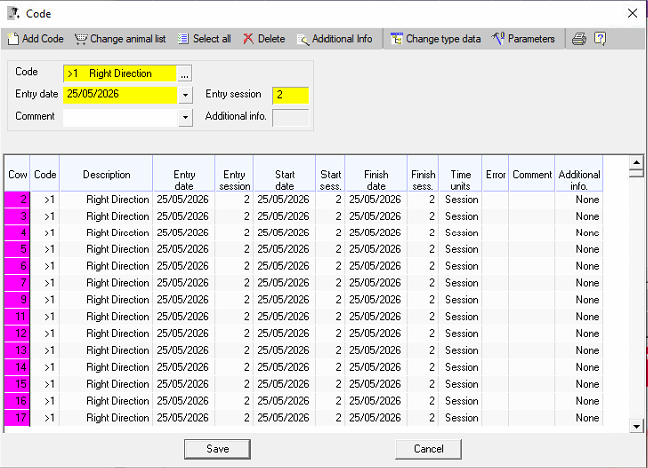
Task: Click the table's Comment column header
Action: (532, 174)
